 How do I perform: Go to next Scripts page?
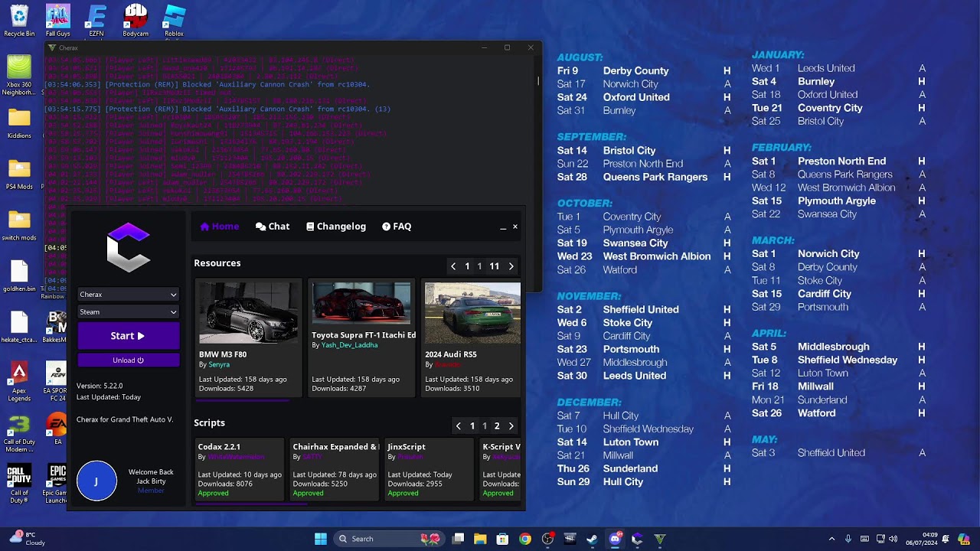(x=511, y=426)
